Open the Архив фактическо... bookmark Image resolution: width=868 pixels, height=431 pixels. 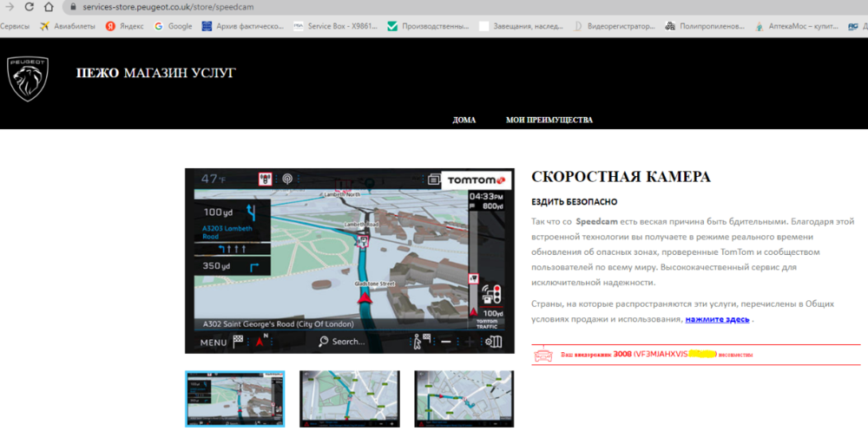[243, 26]
